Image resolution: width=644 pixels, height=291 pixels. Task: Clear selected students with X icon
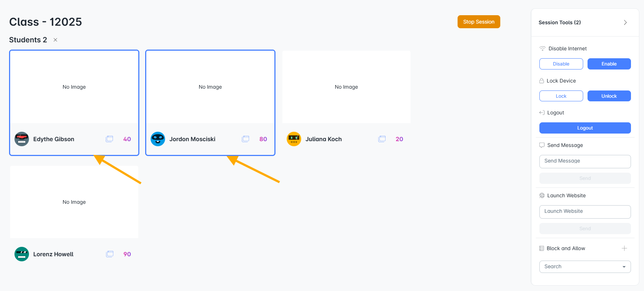click(55, 40)
